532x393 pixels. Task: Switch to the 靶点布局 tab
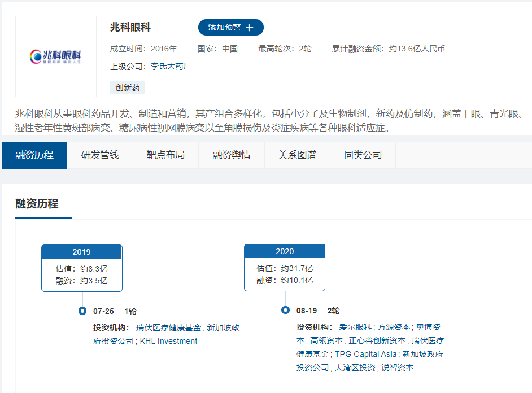tap(165, 155)
